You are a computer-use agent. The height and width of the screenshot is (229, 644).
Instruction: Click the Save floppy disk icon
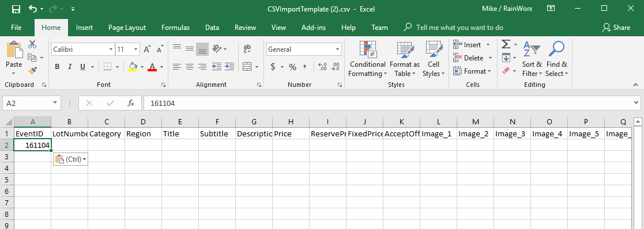(16, 9)
